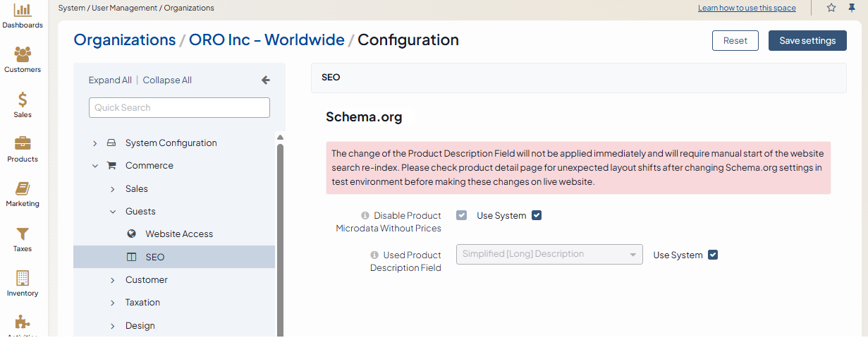Click the Save settings button

coord(807,40)
